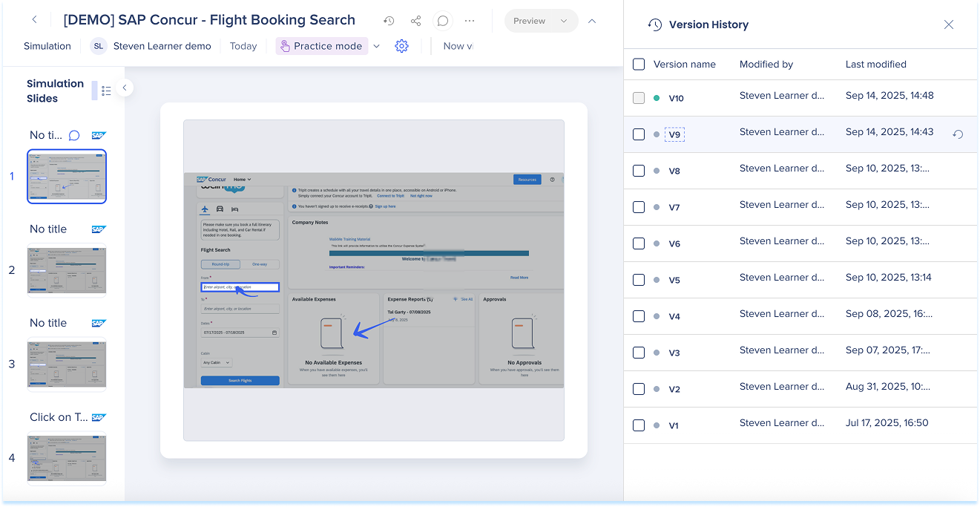
Task: Toggle slide list view icon
Action: tap(106, 91)
